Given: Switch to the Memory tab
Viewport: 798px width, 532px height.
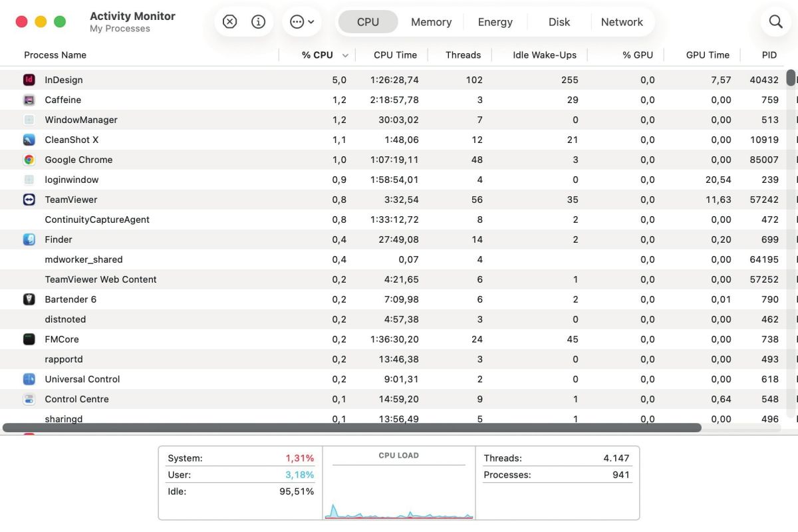Looking at the screenshot, I should [x=431, y=22].
